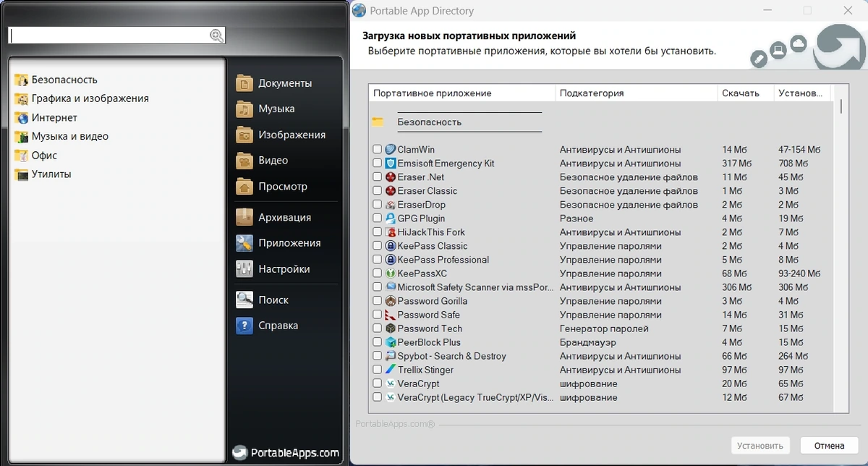Select the Eraser .Net app name

point(421,177)
